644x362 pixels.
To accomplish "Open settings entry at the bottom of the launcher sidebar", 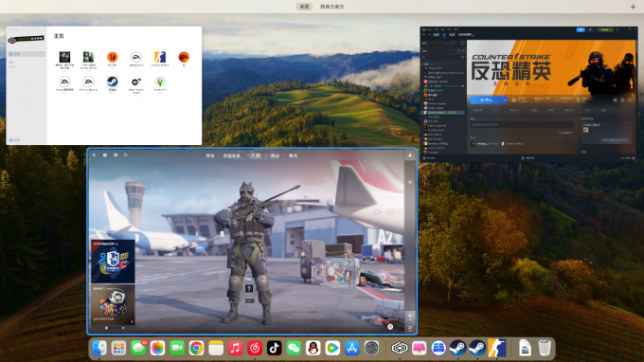I will coord(15,140).
